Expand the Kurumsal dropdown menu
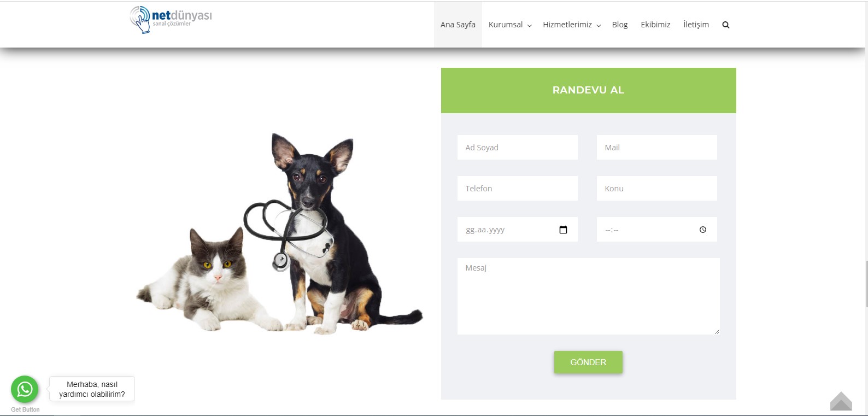The width and height of the screenshot is (868, 416). (x=509, y=25)
